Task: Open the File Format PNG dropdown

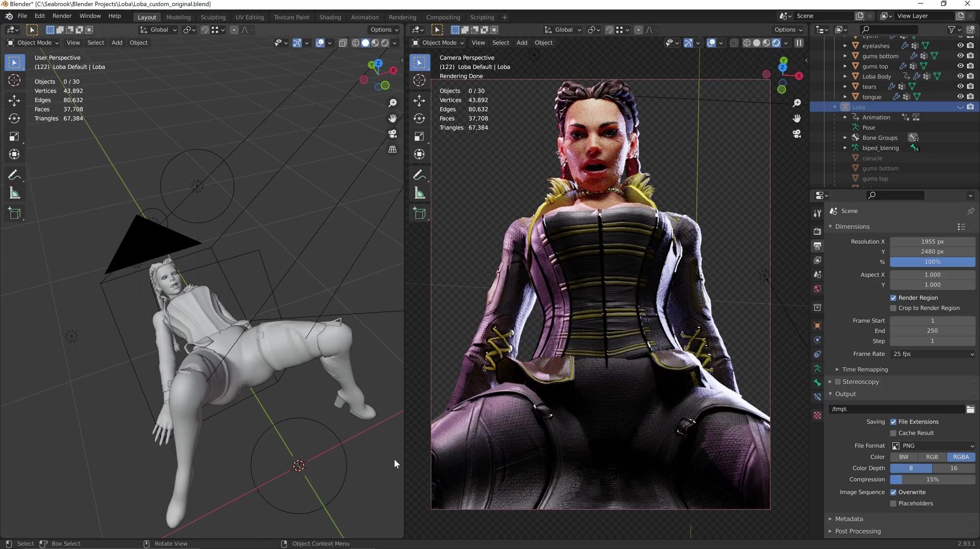Action: (x=932, y=446)
